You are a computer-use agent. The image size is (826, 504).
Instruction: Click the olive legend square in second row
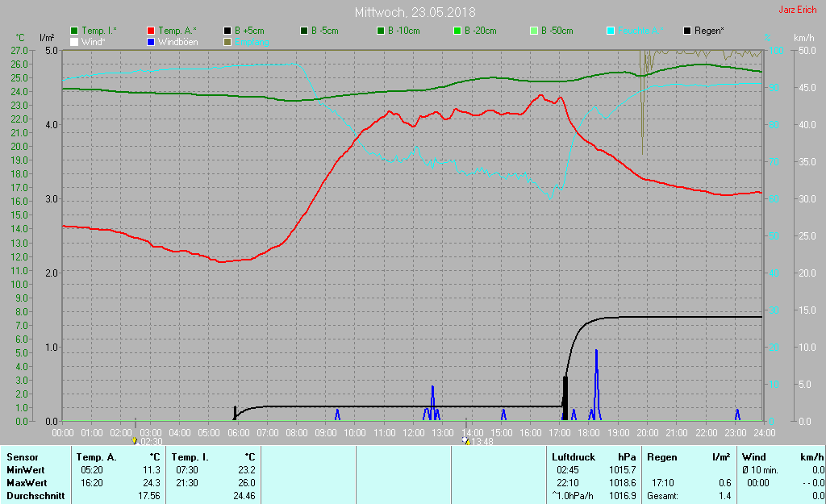click(x=229, y=41)
